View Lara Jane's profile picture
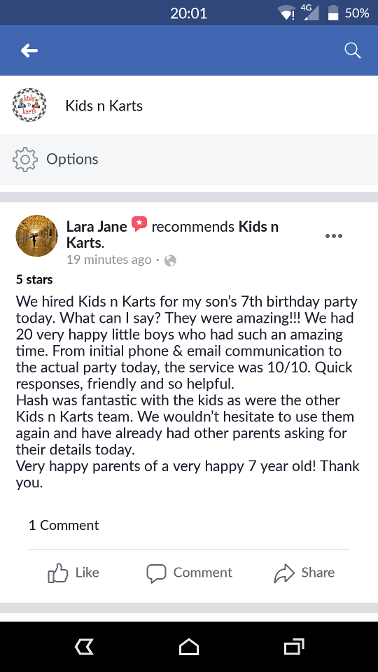 tap(36, 236)
